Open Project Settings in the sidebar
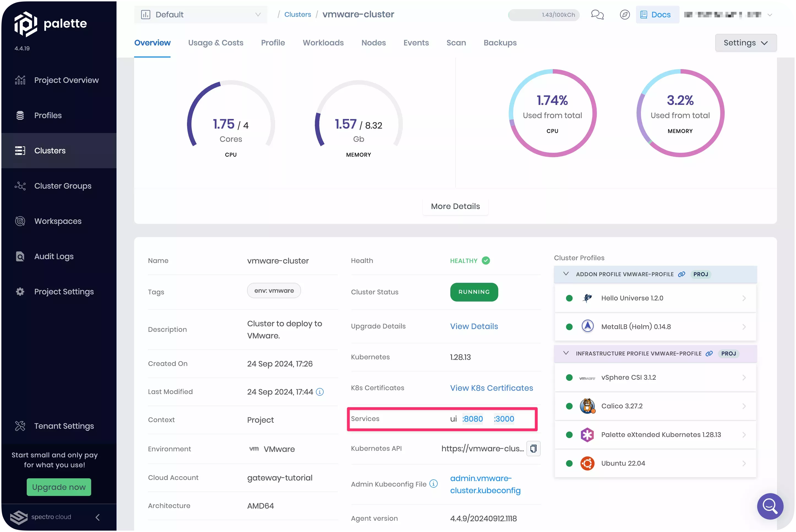Screen dimensions: 796x532 (64, 291)
